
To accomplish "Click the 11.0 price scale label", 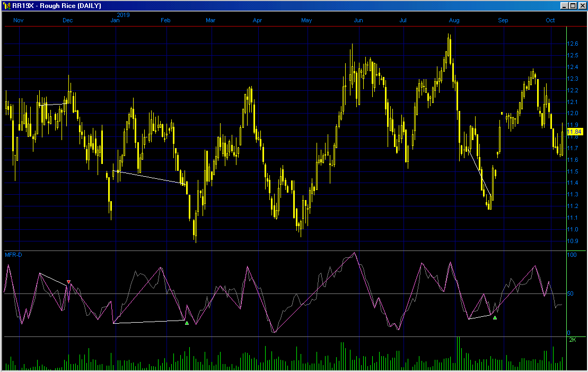I will click(573, 229).
